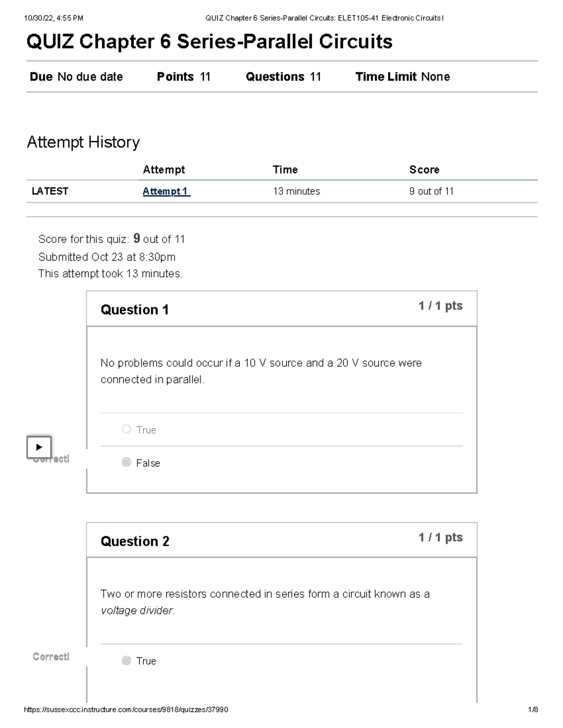563x728 pixels.
Task: Click the play arrow button beside Question 1
Action: pos(39,447)
